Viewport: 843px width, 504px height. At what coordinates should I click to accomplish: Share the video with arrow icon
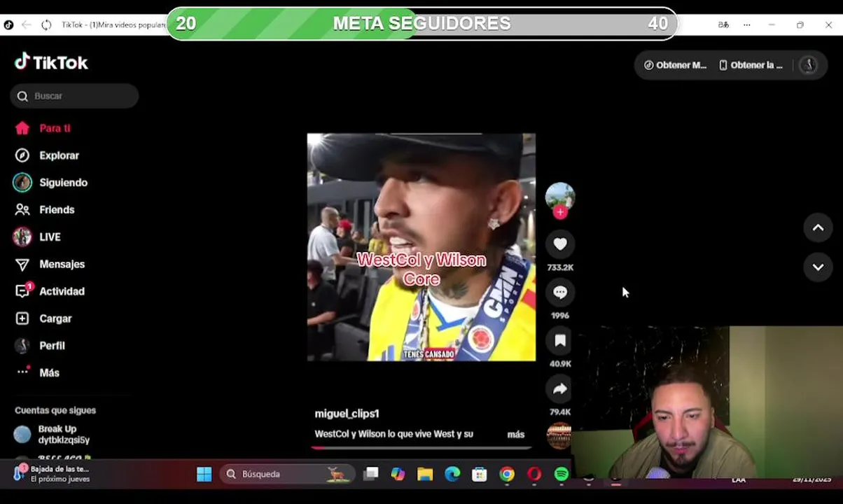(560, 388)
